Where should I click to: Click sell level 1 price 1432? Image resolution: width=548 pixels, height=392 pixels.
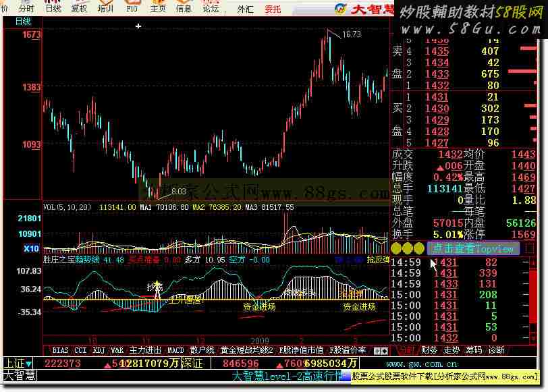pos(437,86)
